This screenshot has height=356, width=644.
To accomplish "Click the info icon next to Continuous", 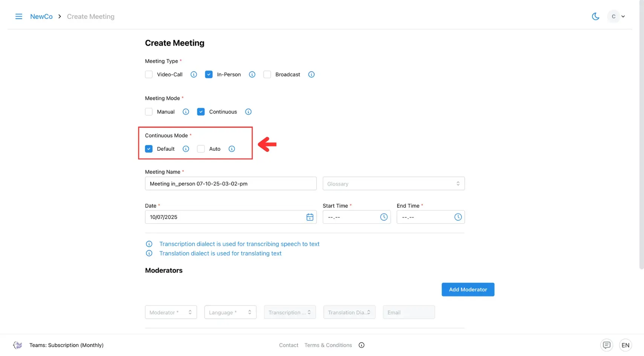I will tap(248, 112).
